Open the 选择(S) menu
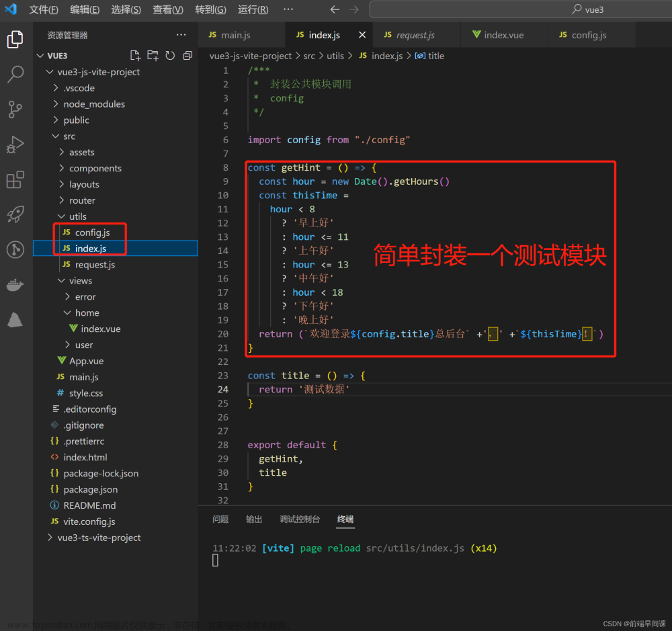This screenshot has height=631, width=672. tap(126, 9)
